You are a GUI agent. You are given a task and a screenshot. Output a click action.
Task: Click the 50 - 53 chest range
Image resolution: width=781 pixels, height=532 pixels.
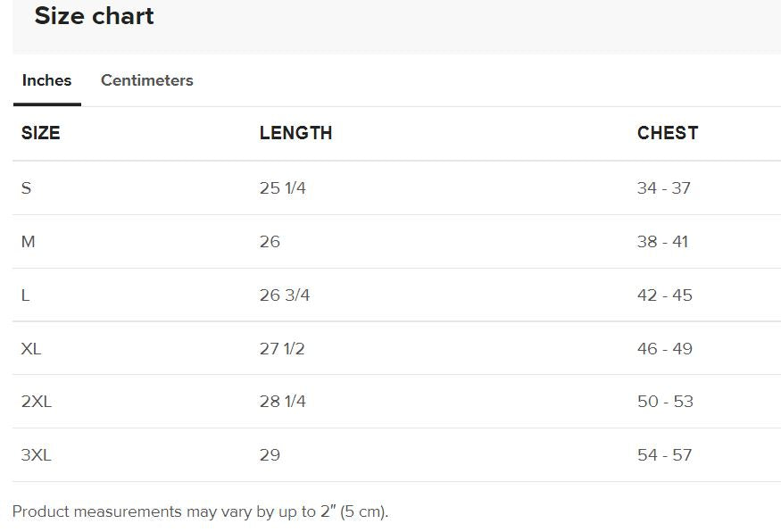click(x=665, y=402)
